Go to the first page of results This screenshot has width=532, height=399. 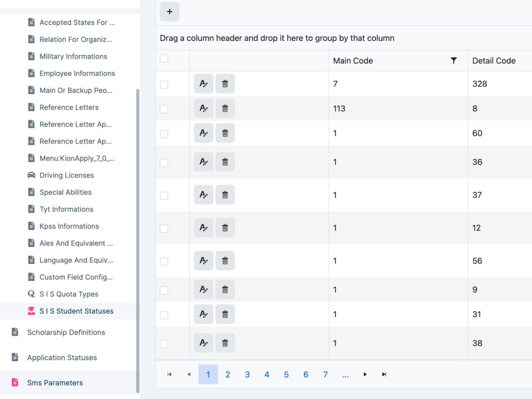coord(169,375)
